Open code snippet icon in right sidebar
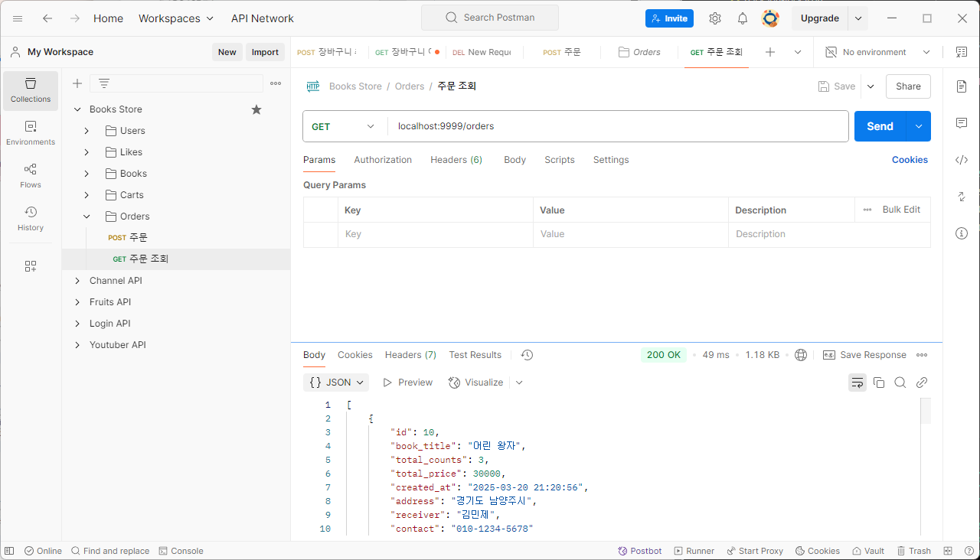Viewport: 980px width, 560px height. coord(962,160)
